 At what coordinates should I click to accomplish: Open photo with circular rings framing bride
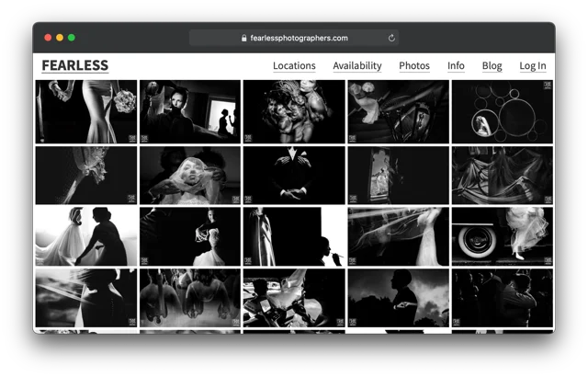point(503,111)
